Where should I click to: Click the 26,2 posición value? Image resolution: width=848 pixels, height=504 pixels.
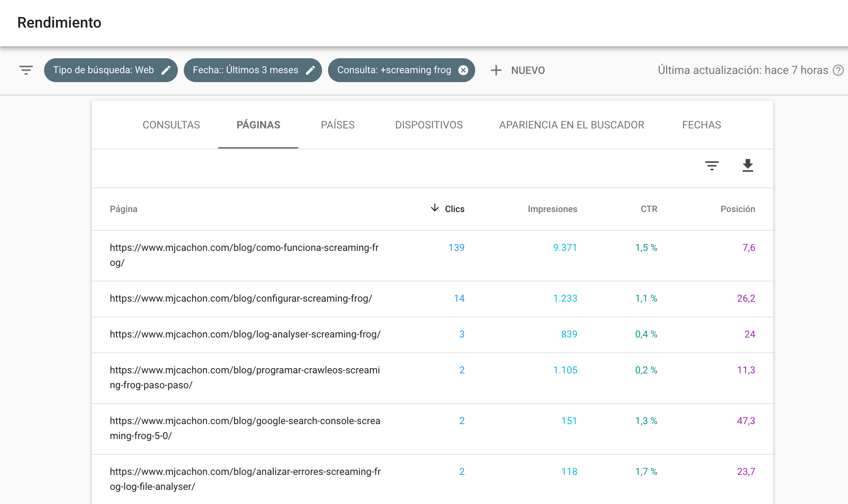tap(746, 298)
